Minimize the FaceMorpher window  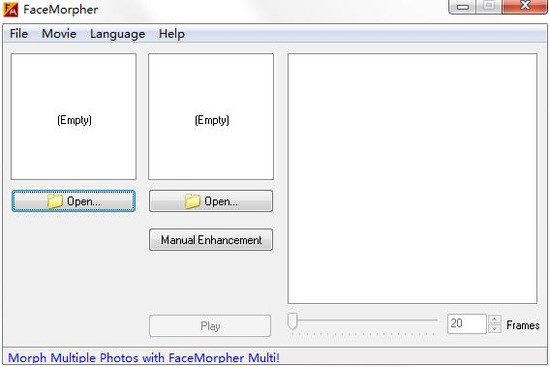(463, 6)
